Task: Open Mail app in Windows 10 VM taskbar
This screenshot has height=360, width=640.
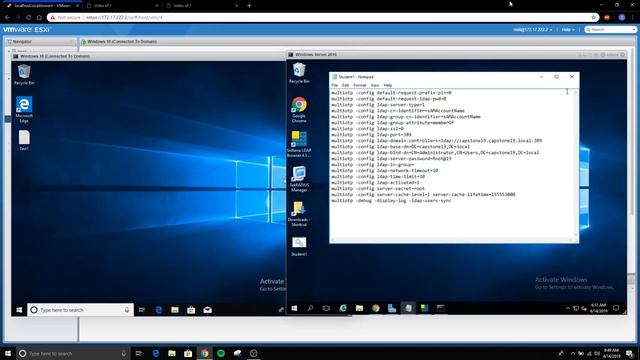Action: [x=207, y=310]
